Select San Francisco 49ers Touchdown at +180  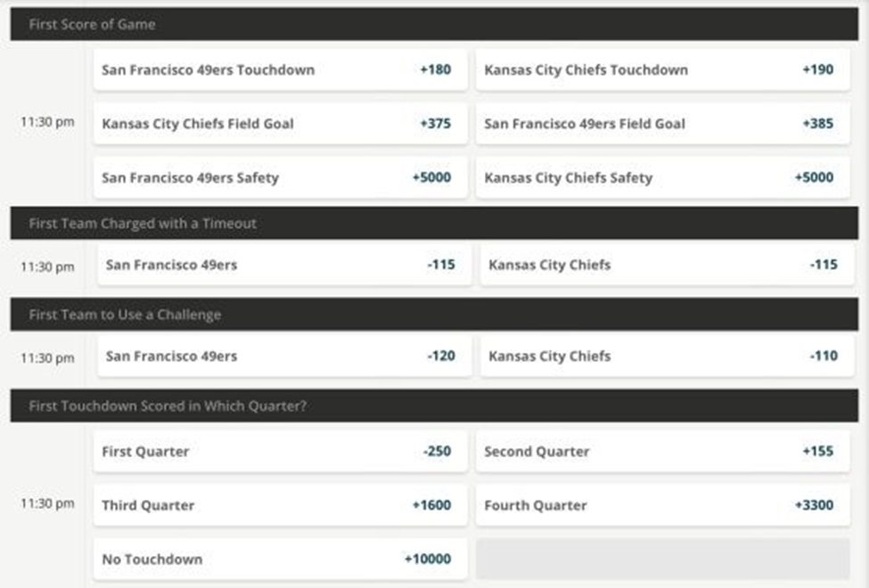coord(280,69)
